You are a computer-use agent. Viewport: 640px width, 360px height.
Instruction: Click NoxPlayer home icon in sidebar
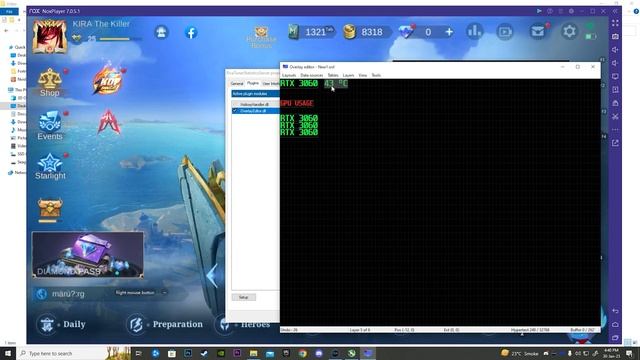615,324
